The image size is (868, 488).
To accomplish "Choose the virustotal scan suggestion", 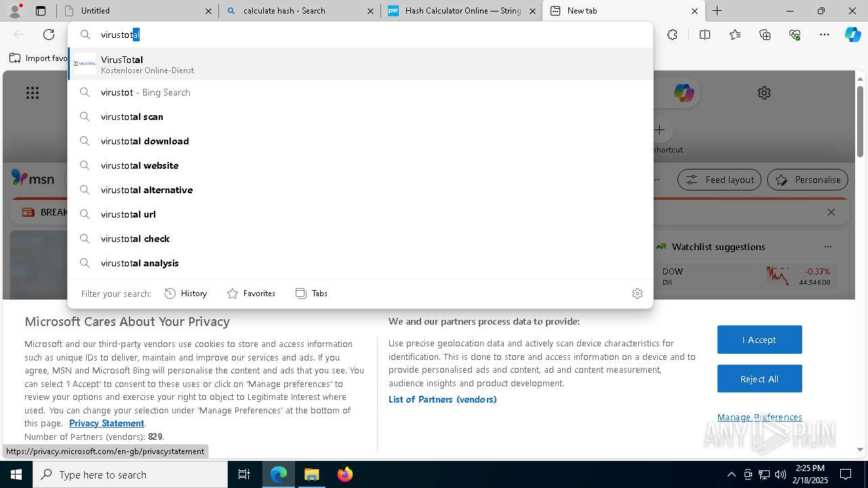I will 360,117.
